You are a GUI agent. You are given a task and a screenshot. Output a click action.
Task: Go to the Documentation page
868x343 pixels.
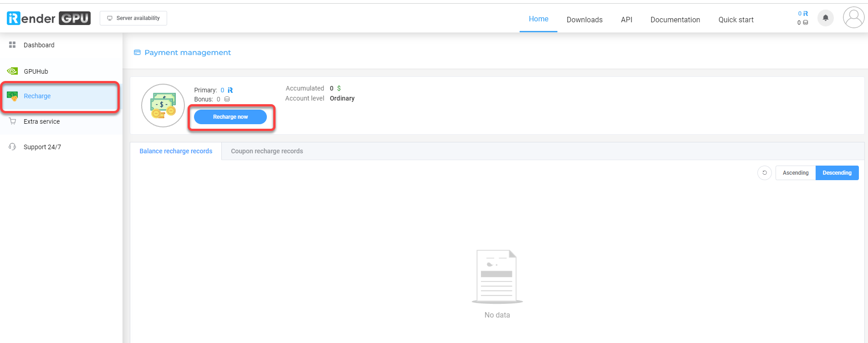(675, 20)
